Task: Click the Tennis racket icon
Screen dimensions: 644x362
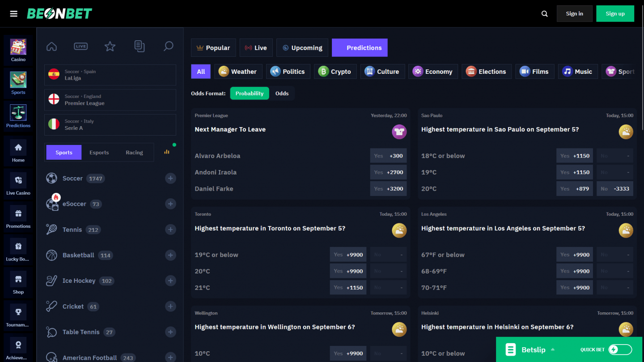Action: pyautogui.click(x=51, y=230)
